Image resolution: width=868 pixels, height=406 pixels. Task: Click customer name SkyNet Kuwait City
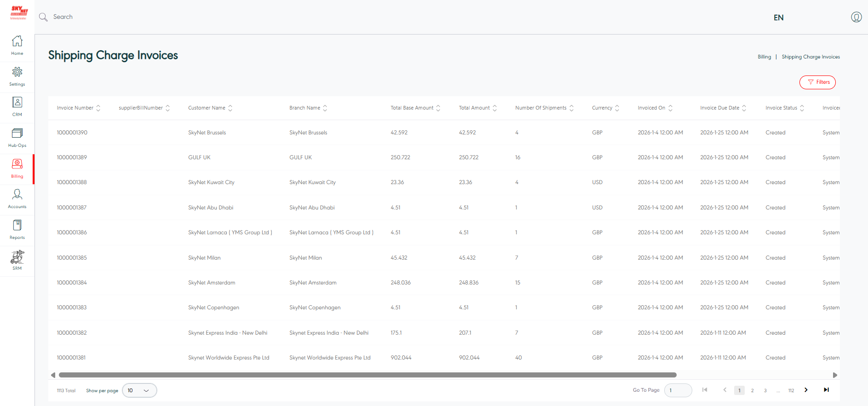click(211, 182)
